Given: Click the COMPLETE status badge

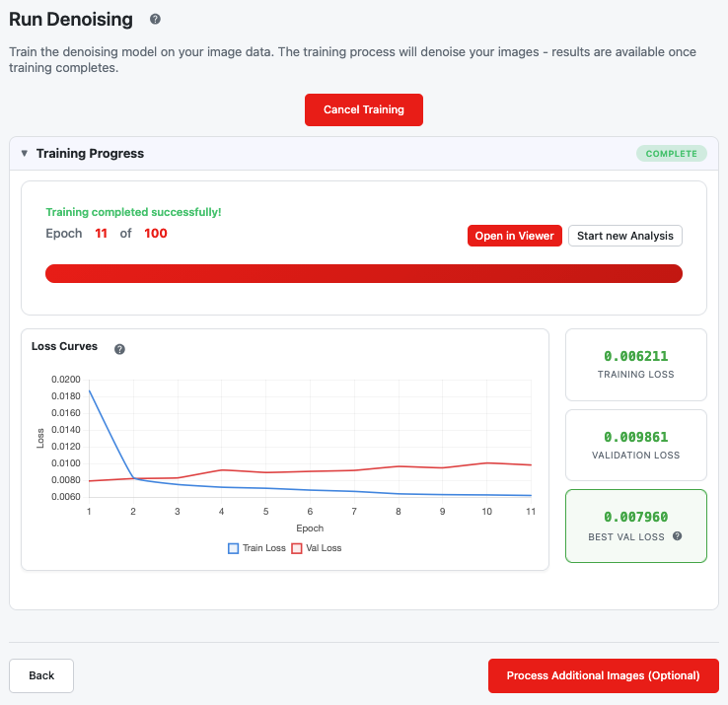Looking at the screenshot, I should 672,154.
